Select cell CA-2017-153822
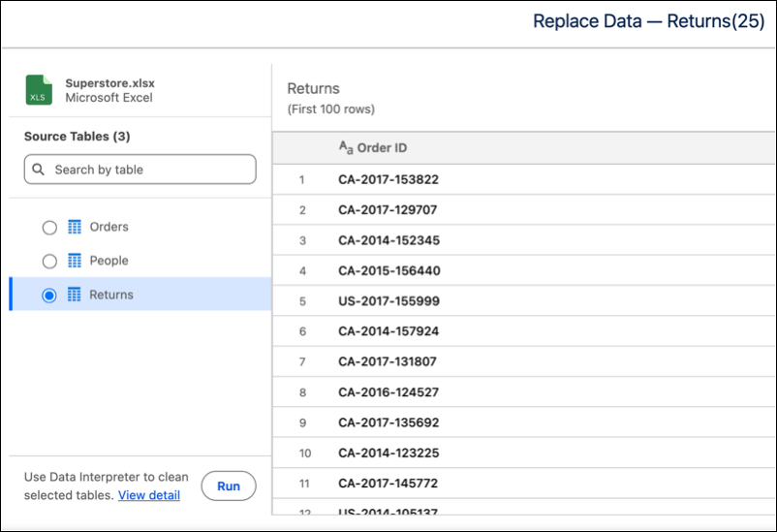 [x=388, y=179]
